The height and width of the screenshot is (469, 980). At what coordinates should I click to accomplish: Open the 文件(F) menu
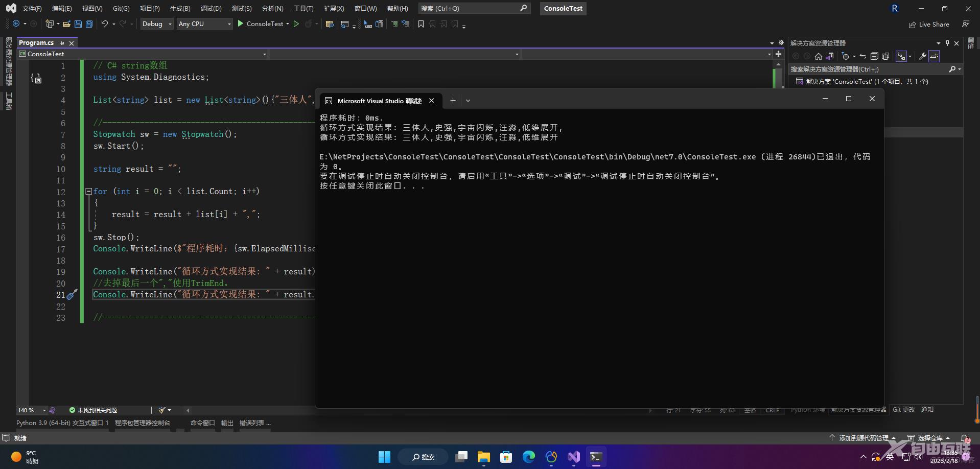(32, 9)
